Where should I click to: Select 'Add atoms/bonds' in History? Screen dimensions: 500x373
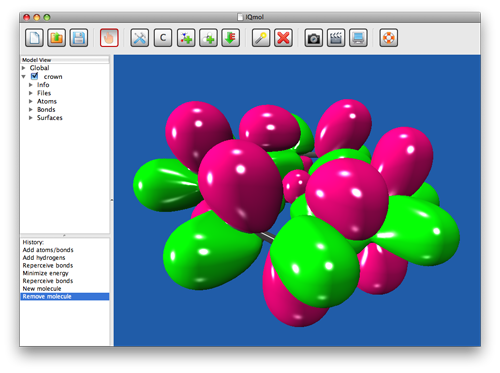click(48, 250)
